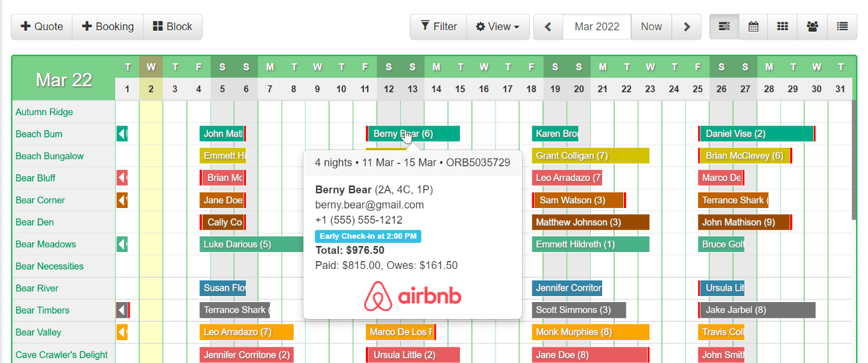
Task: Open Berny Bear's booking details
Action: tap(412, 133)
